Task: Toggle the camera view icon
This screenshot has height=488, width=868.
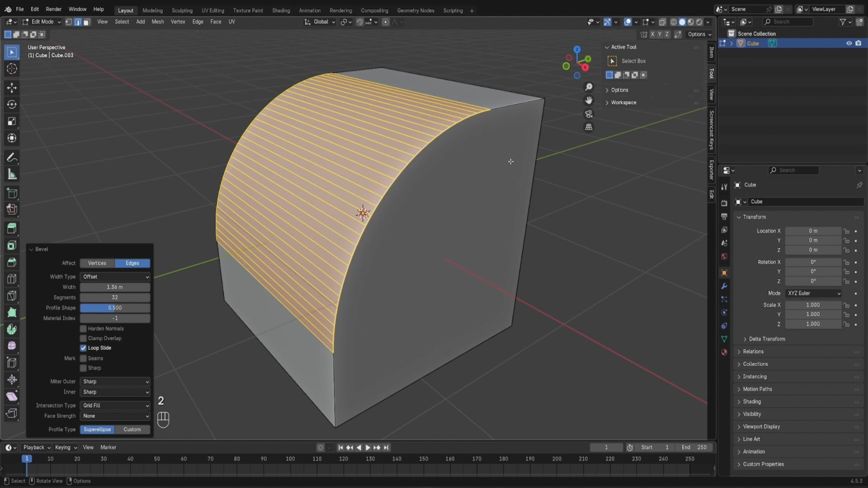Action: [589, 114]
